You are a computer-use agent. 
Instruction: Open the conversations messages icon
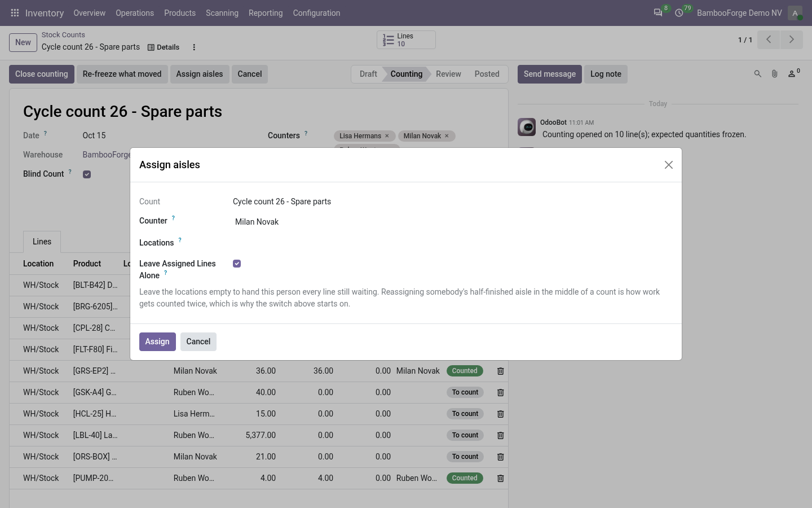[657, 12]
